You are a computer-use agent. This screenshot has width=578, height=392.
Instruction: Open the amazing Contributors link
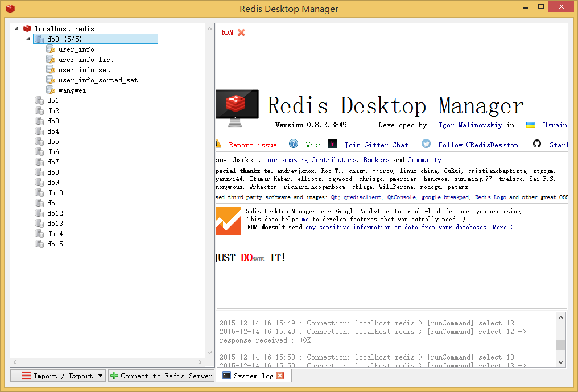(312, 160)
